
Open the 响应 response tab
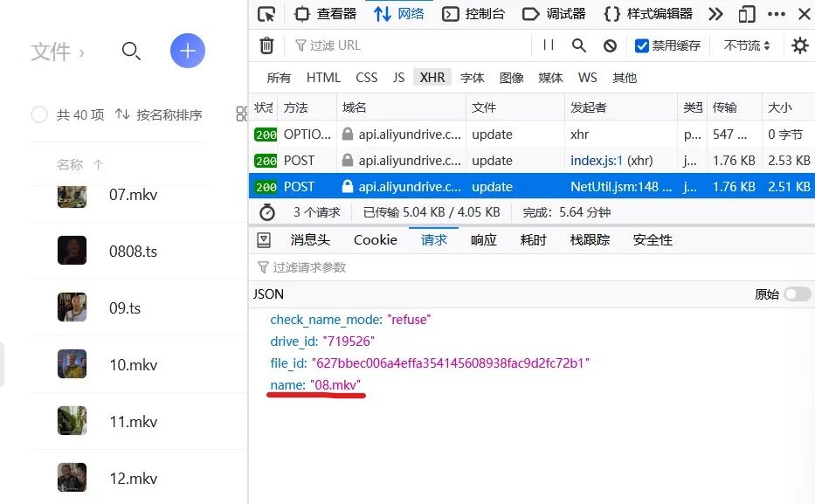[483, 238]
